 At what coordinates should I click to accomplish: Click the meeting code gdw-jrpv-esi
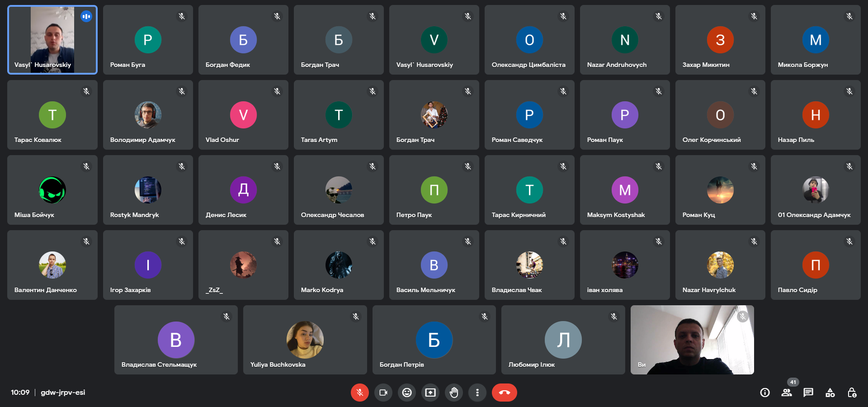pos(63,393)
